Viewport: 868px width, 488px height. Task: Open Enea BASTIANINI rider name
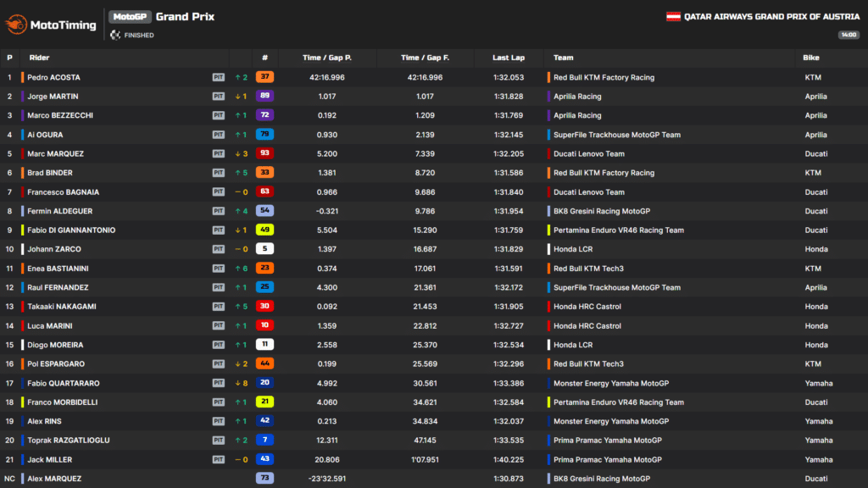[x=58, y=269]
